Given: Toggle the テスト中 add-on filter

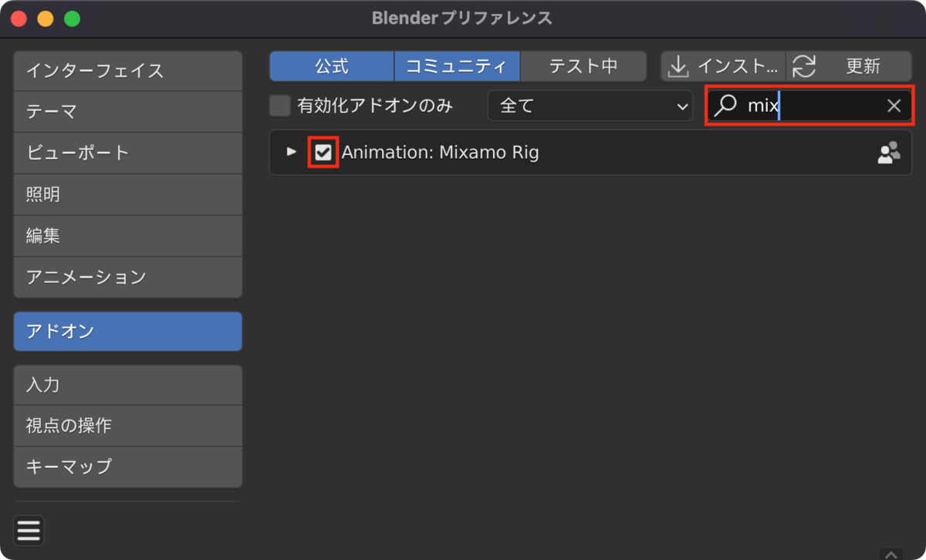Looking at the screenshot, I should click(x=583, y=66).
